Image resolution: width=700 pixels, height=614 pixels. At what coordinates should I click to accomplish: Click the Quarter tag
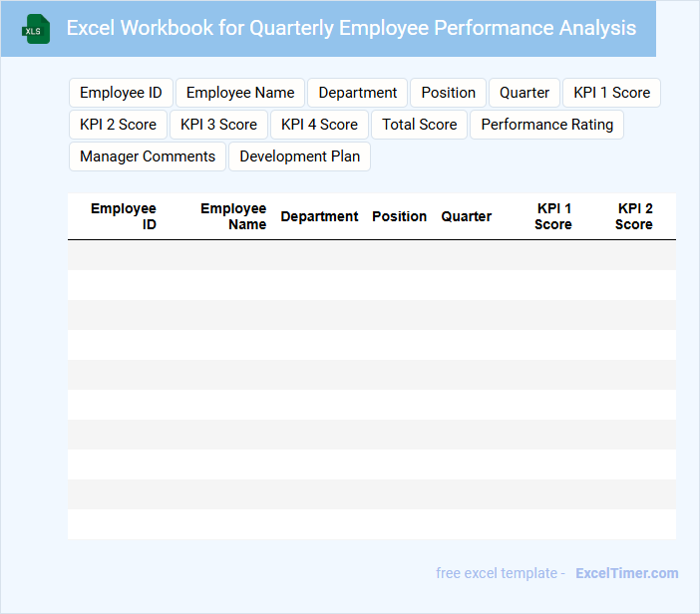pos(525,93)
